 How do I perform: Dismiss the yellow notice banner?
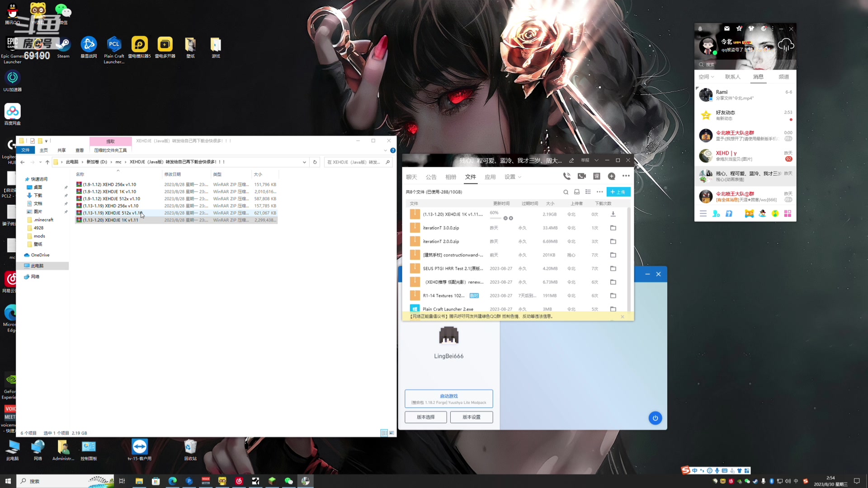623,317
